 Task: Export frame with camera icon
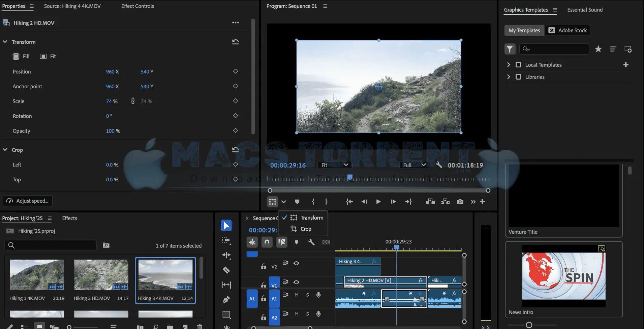[460, 202]
